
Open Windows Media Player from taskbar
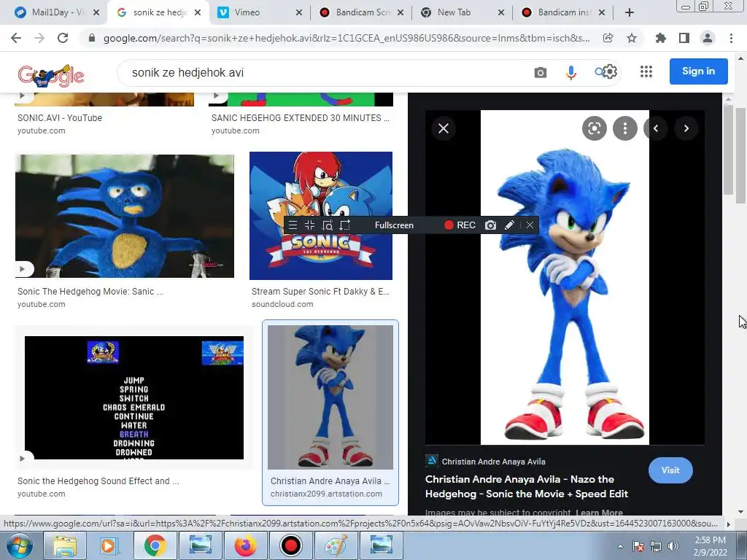tap(109, 545)
